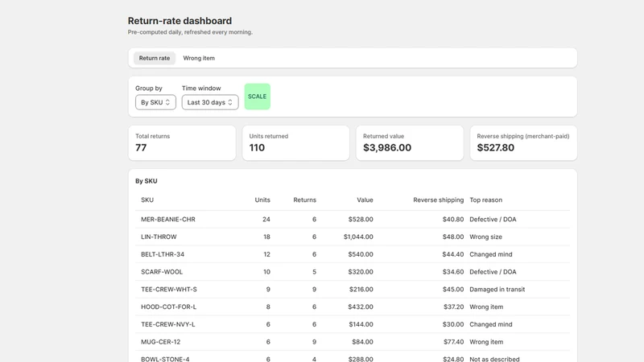The width and height of the screenshot is (644, 362).
Task: Click the $77.40 reverse shipping cell
Action: (x=453, y=342)
